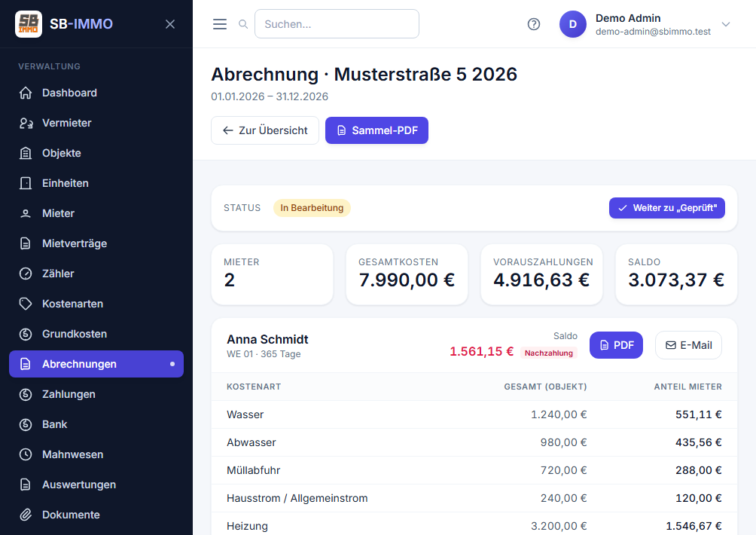Screen dimensions: 756x535
Task: Click the page title Abrechnung · Musterstraße 5 2026
Action: point(364,75)
